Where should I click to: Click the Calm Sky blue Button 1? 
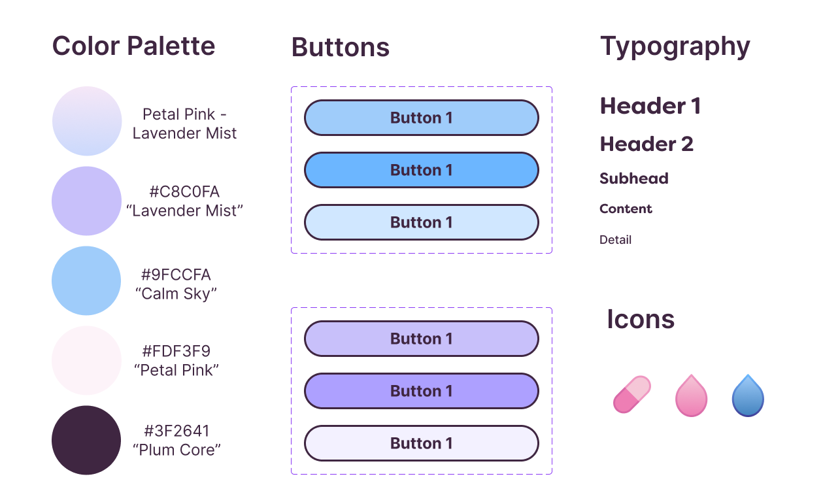[422, 118]
